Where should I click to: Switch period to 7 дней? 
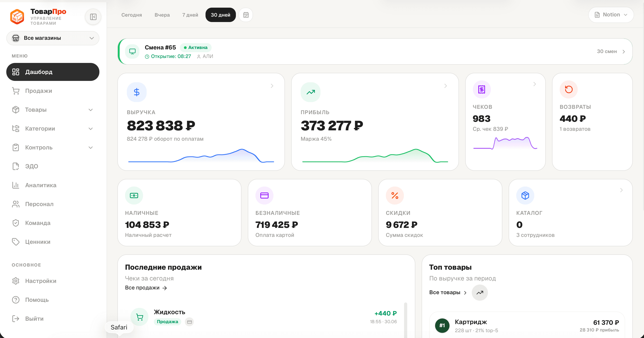tap(190, 15)
